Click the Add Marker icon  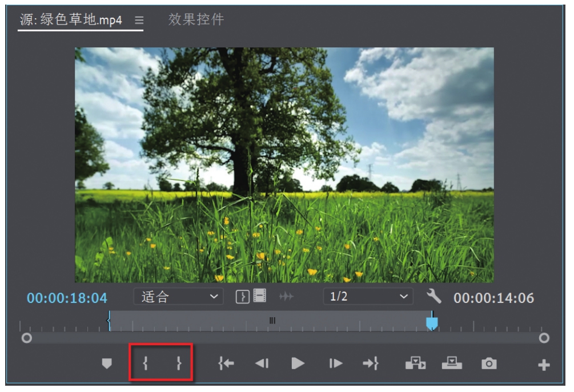(107, 363)
